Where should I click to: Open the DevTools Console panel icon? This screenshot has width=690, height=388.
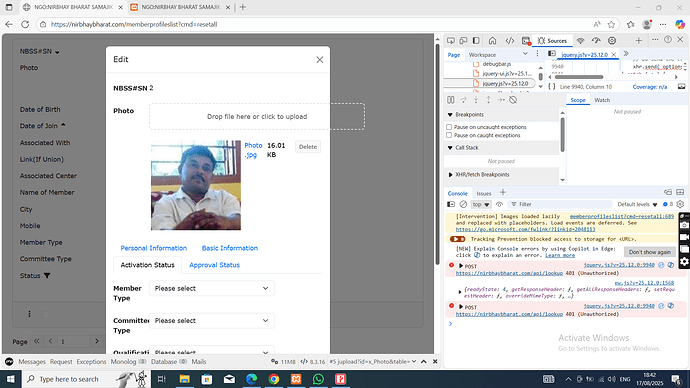[x=526, y=40]
